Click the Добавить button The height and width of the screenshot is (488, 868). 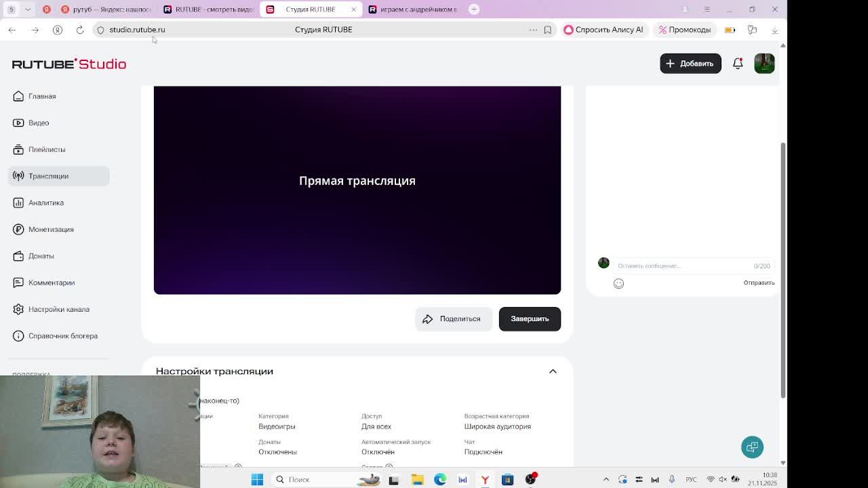[x=690, y=63]
